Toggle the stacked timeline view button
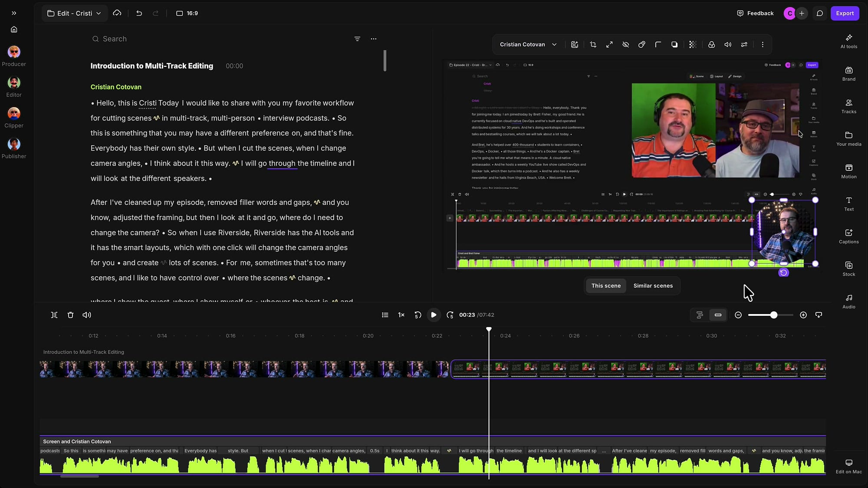 tap(699, 315)
